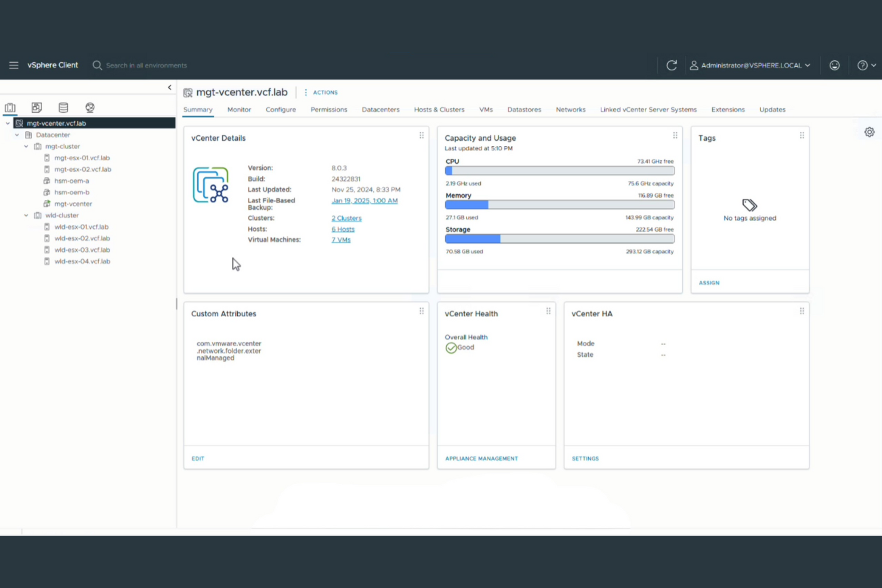Switch to VMs and Templates inventory view icon
This screenshot has height=588, width=882.
click(36, 108)
